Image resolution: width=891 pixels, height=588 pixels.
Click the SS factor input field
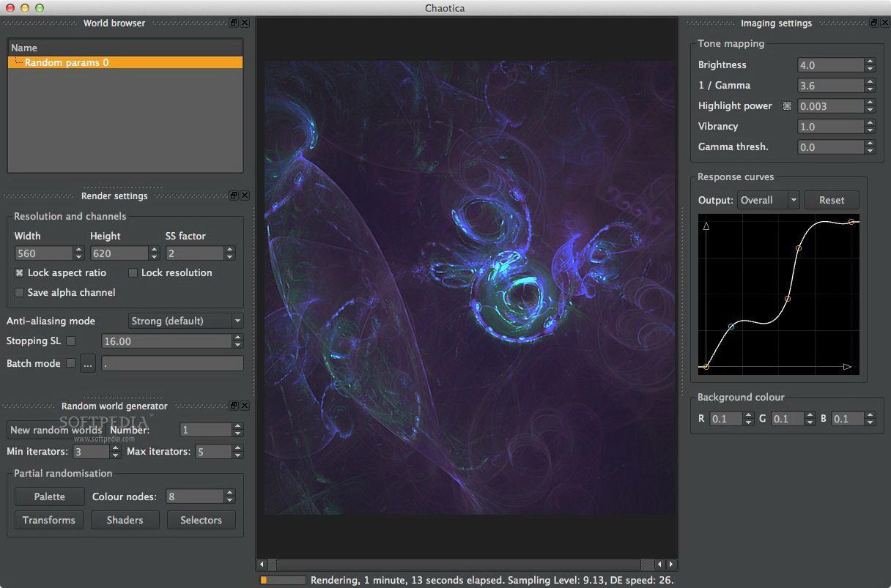[195, 253]
